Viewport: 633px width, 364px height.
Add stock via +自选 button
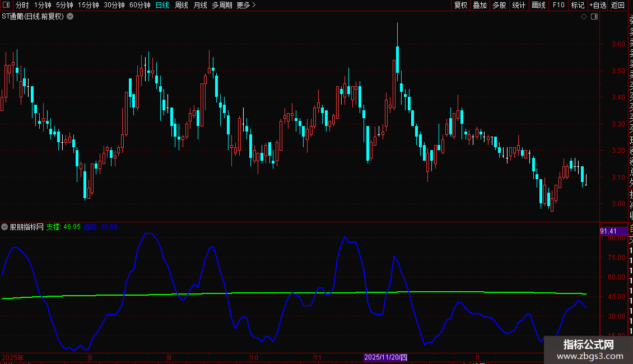coord(598,5)
